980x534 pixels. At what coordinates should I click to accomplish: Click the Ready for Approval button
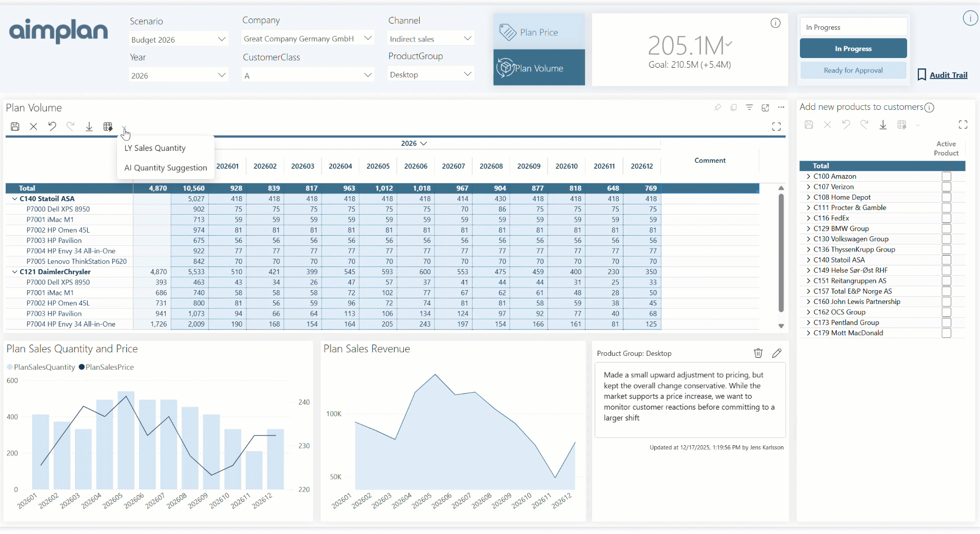click(853, 70)
